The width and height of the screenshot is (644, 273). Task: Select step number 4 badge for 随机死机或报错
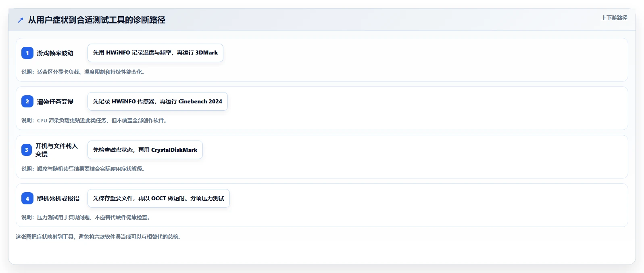[x=27, y=198]
